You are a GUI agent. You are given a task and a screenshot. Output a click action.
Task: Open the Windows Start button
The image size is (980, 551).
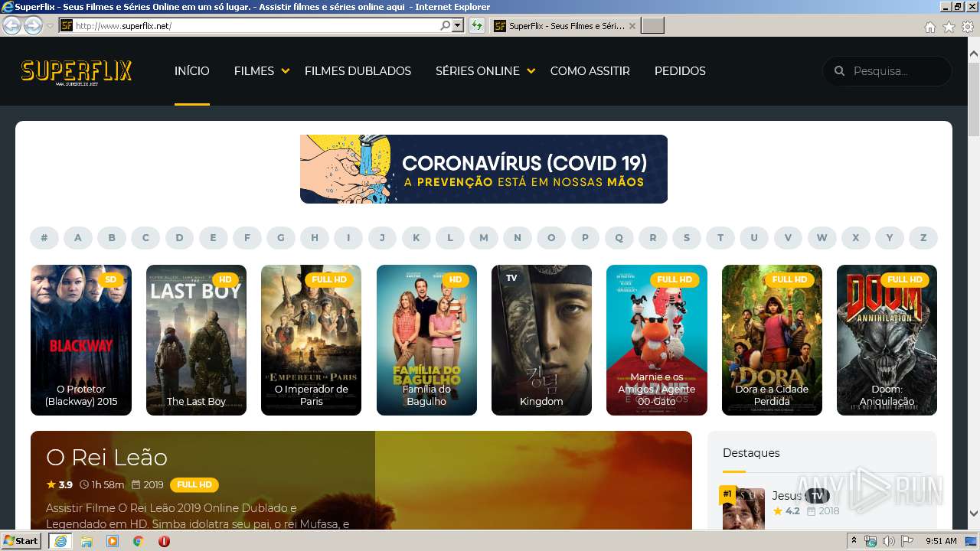pyautogui.click(x=21, y=540)
